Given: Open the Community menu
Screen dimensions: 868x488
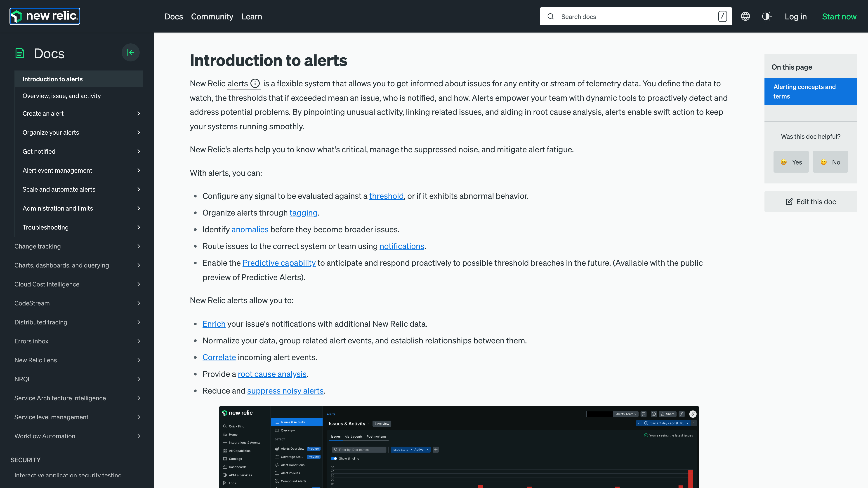Looking at the screenshot, I should pos(212,16).
